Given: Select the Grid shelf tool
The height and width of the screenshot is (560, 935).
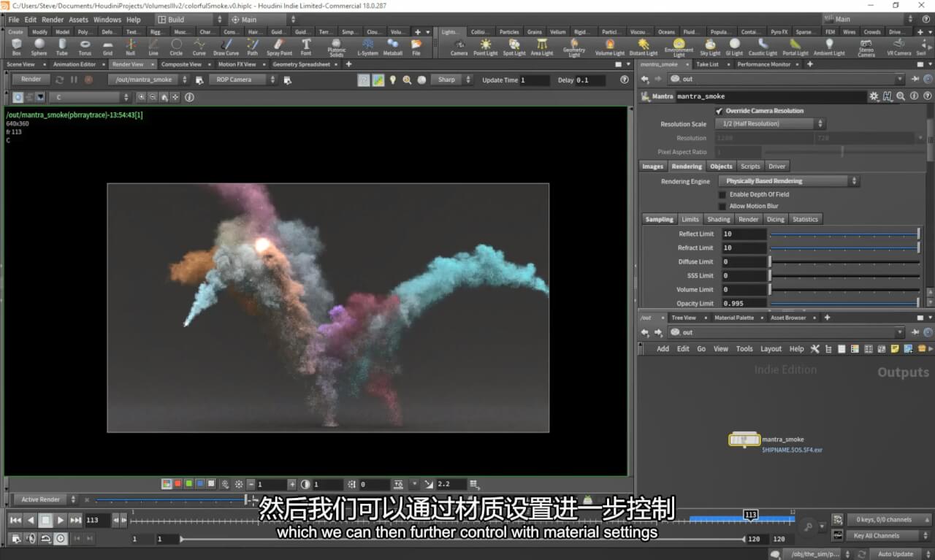Looking at the screenshot, I should point(107,47).
